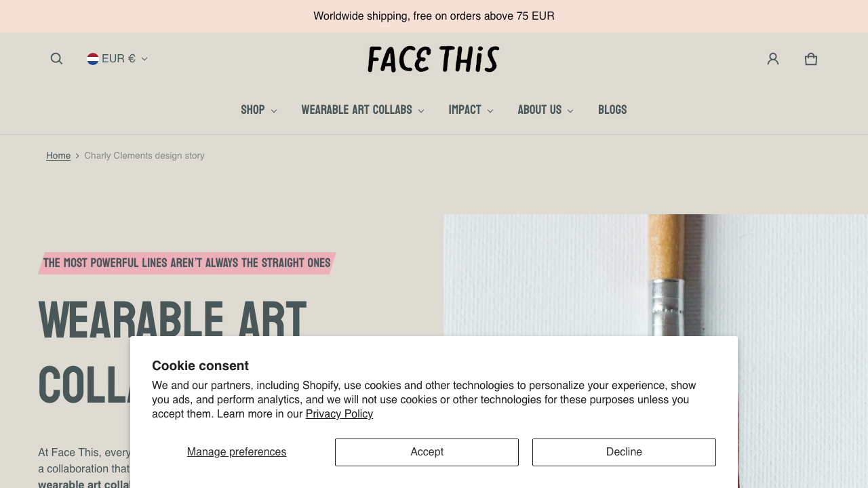868x488 pixels.
Task: Select IMPACT in the navigation
Action: pyautogui.click(x=465, y=110)
